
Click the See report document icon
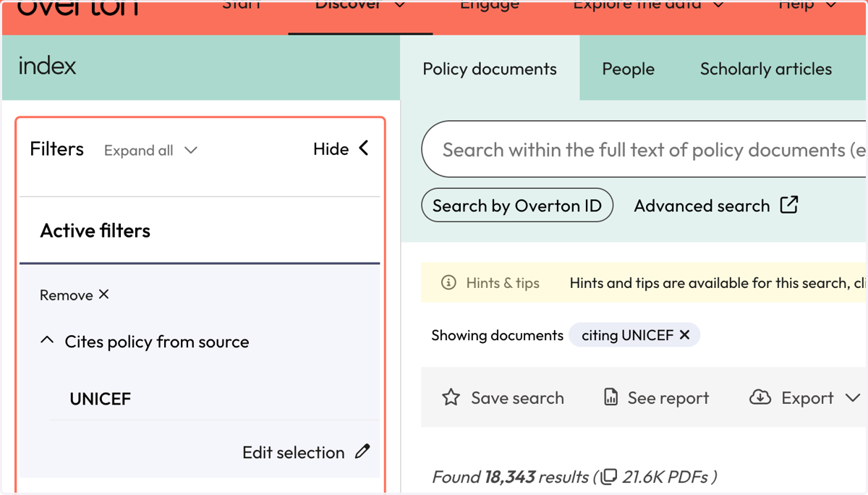tap(610, 397)
